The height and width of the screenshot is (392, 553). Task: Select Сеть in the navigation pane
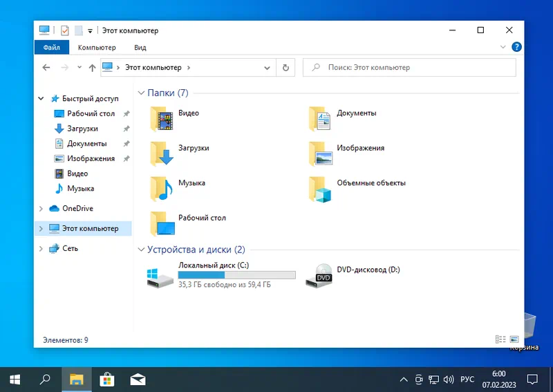click(70, 248)
